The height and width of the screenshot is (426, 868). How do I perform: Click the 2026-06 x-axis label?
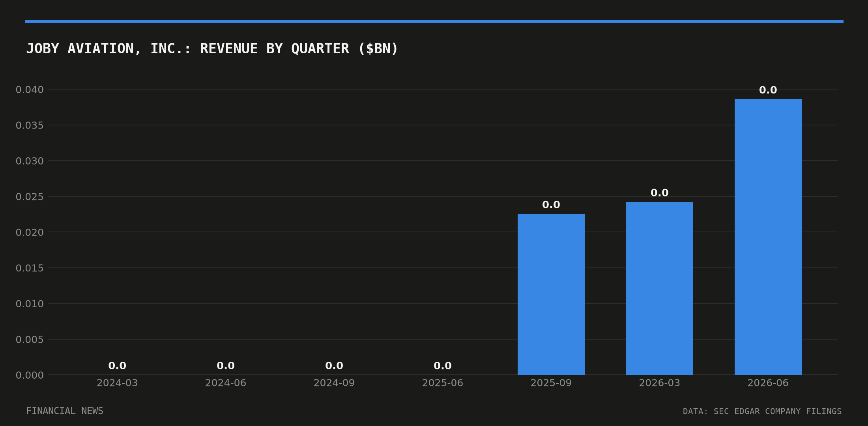(x=768, y=383)
